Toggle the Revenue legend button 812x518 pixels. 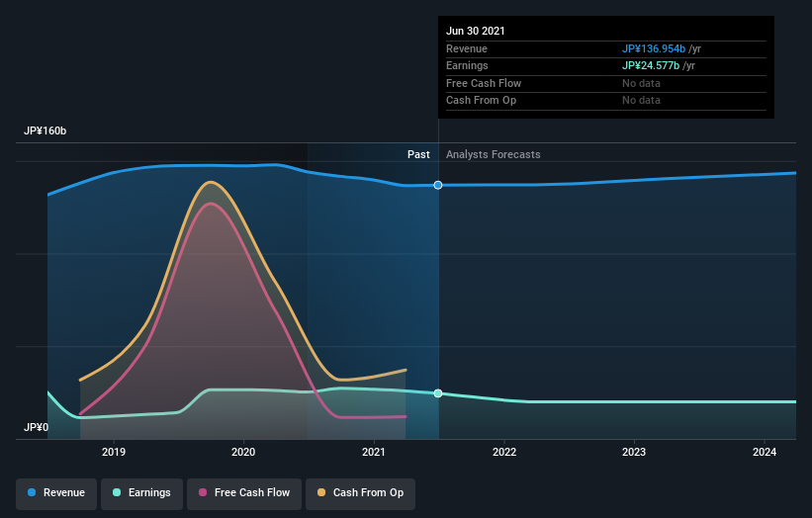tap(56, 493)
